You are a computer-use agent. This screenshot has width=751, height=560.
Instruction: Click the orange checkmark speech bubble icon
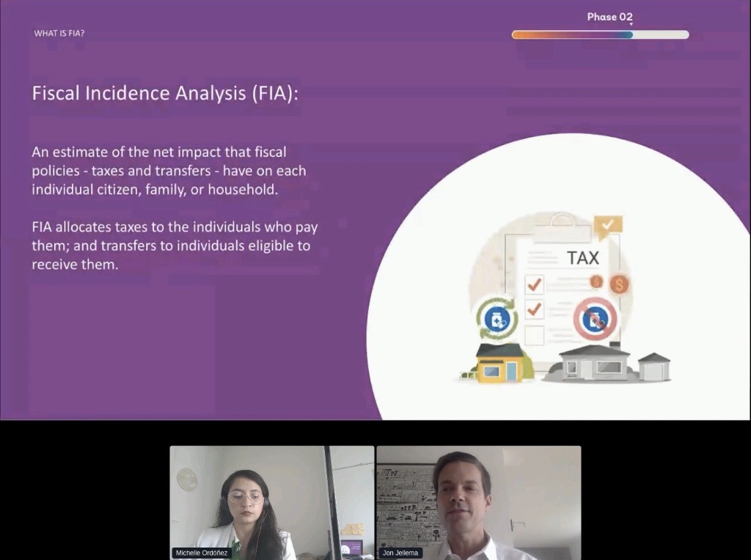[x=608, y=226]
